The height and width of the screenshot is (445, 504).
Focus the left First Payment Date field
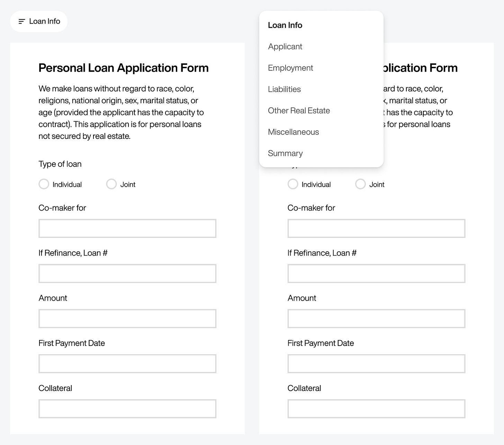click(x=127, y=364)
